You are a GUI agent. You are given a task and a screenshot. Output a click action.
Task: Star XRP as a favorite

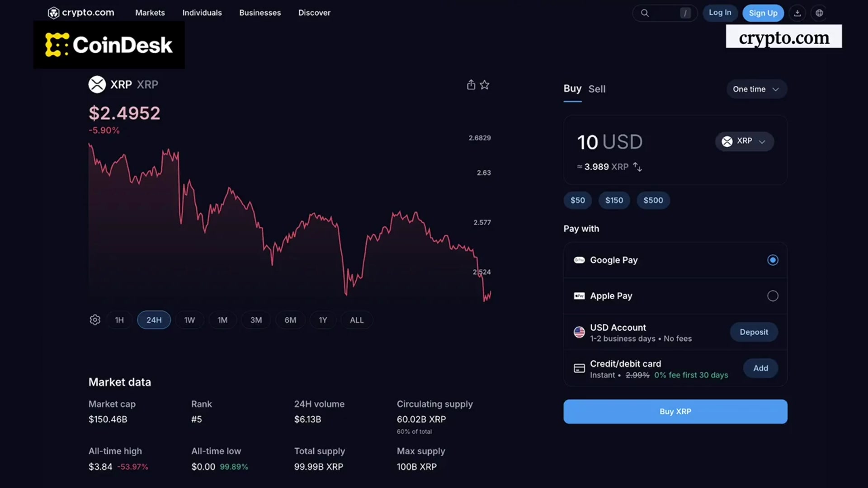click(x=485, y=84)
